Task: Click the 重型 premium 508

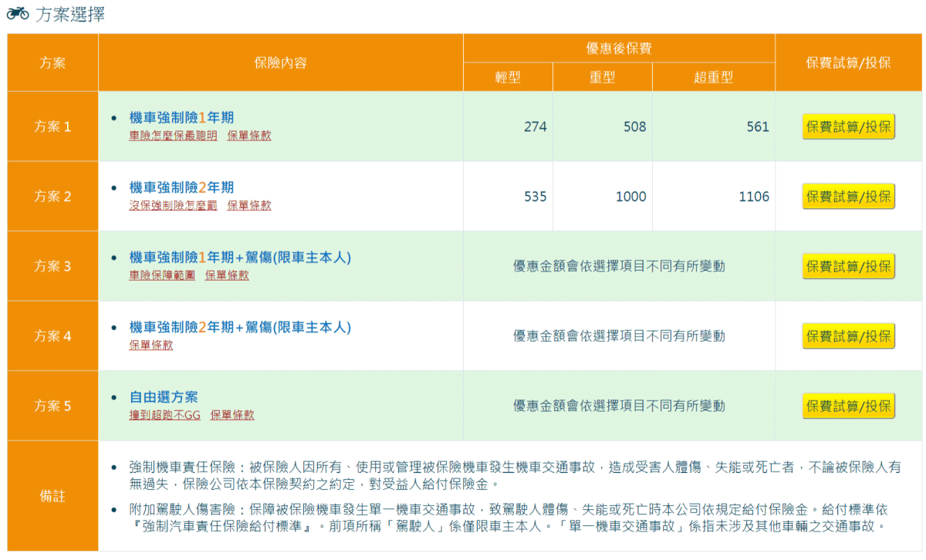Action: 635,127
